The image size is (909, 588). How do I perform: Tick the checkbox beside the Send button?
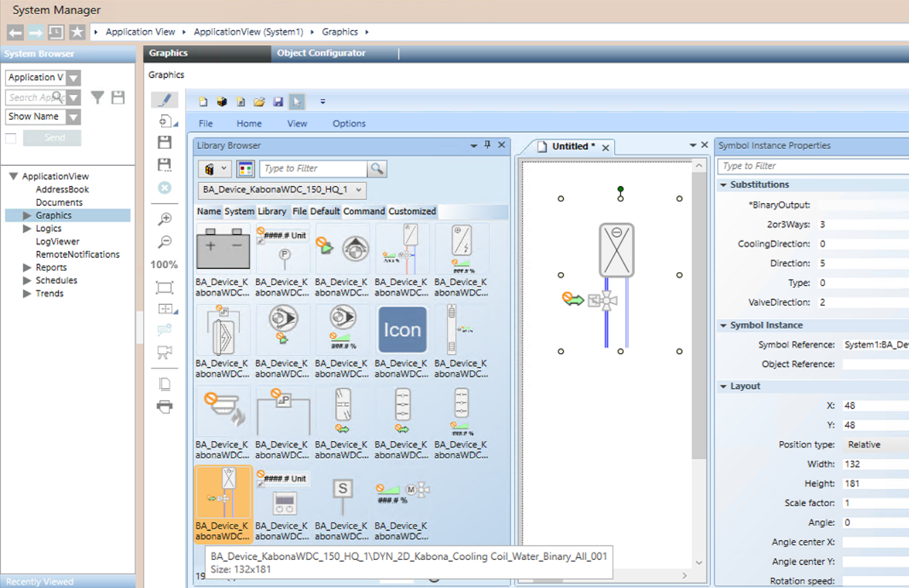coord(11,138)
